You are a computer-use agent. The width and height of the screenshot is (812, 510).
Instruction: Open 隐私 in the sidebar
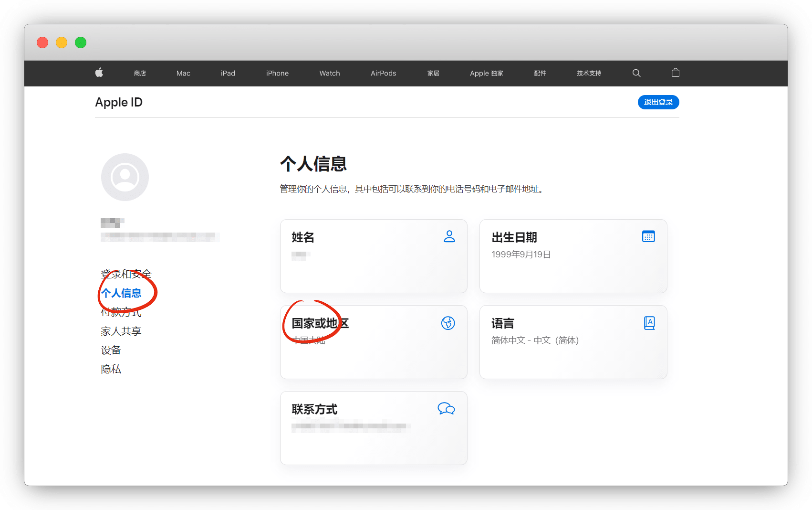coord(111,369)
